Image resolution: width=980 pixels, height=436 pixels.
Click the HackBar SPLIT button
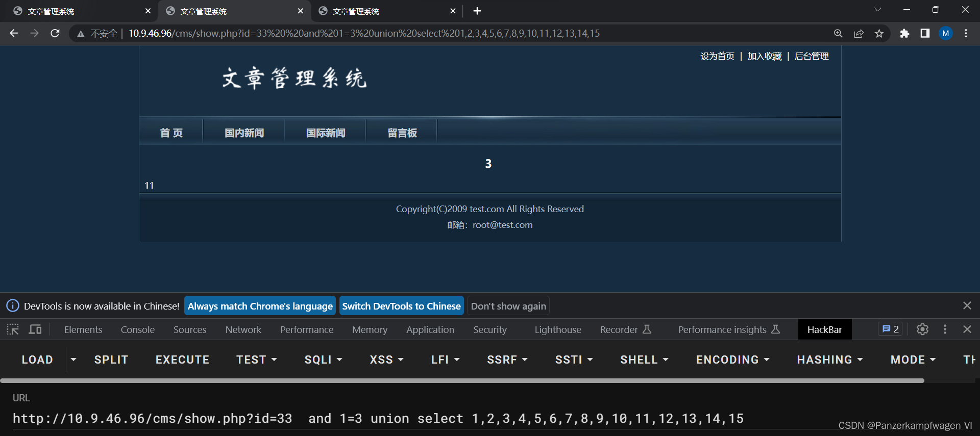(x=111, y=360)
